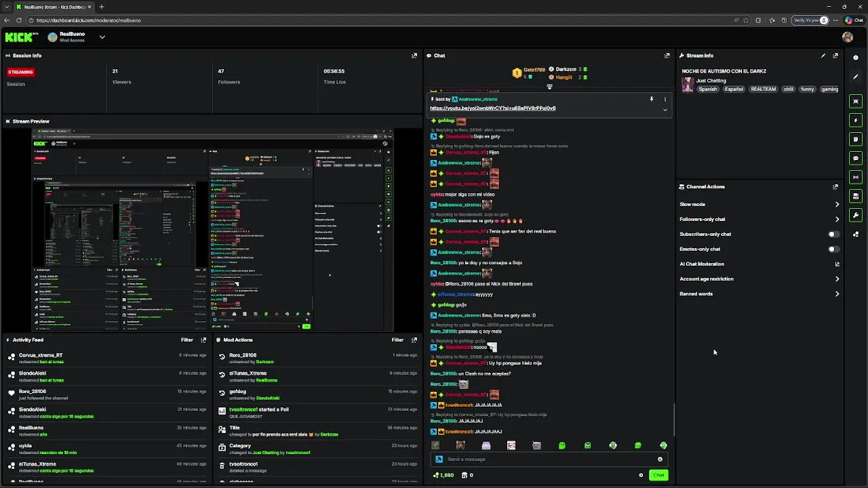Edit stream info with pencil icon
Viewport: 868px width, 488px height.
[823, 56]
